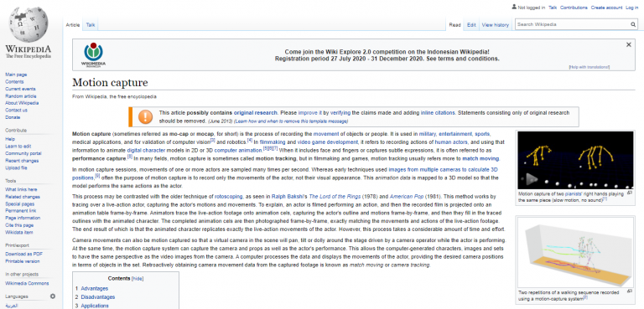Image resolution: width=644 pixels, height=309 pixels.
Task: Enlarge the pianists' hands video thumbnail
Action: coord(630,193)
